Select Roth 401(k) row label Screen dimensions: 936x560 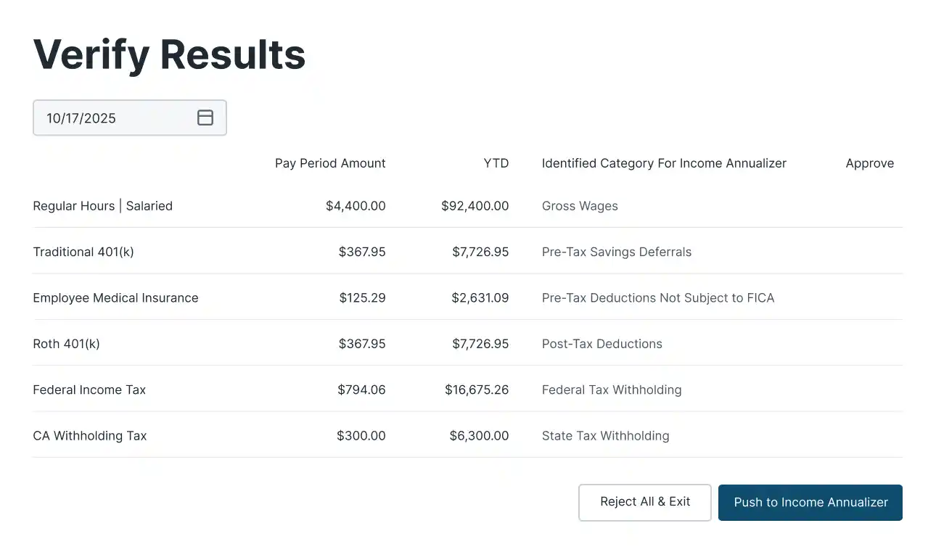click(67, 344)
